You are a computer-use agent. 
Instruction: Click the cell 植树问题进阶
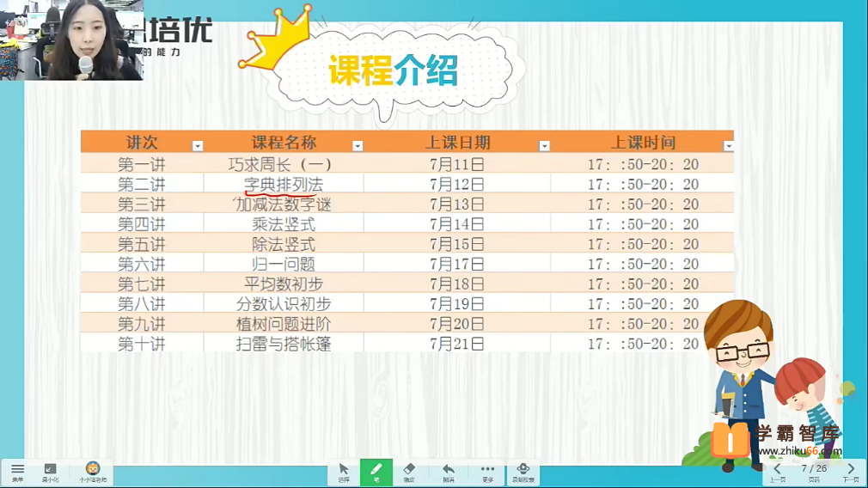pyautogui.click(x=284, y=324)
